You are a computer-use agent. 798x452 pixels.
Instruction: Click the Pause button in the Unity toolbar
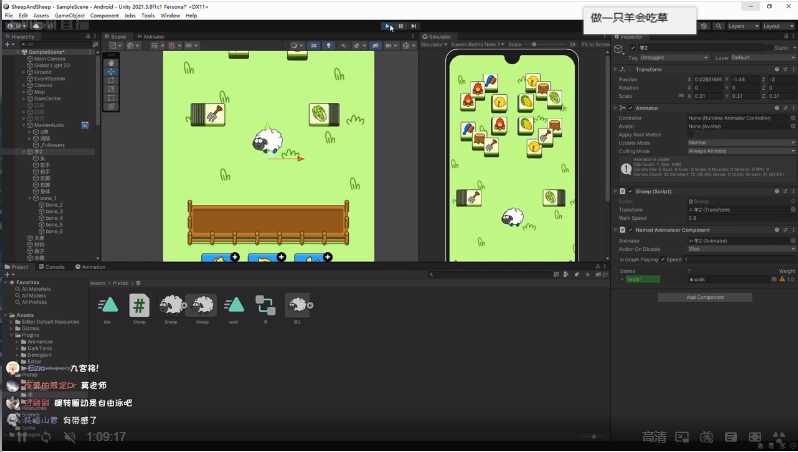401,26
